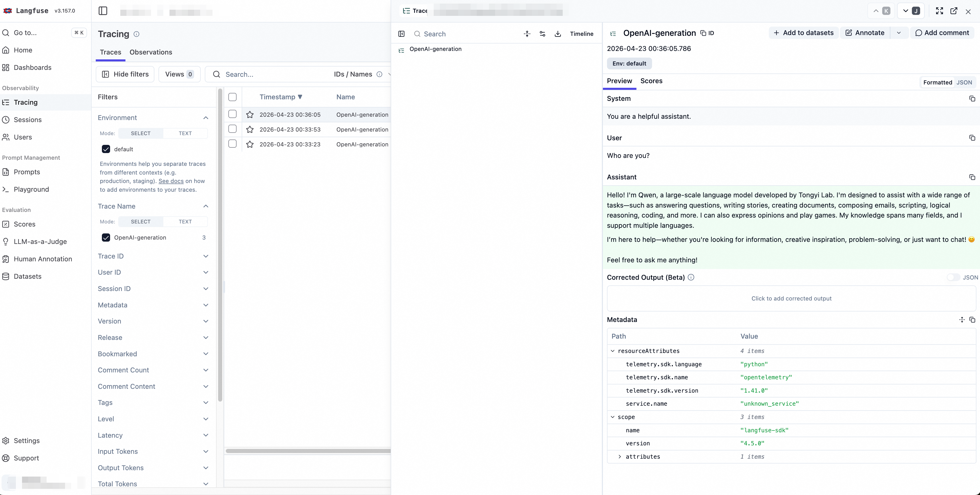Select the Preview tab

(x=619, y=81)
